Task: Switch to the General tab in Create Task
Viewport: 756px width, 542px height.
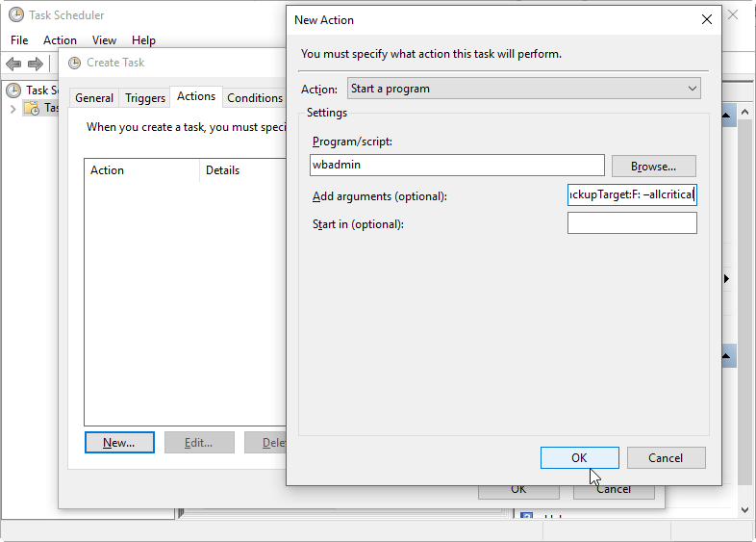Action: tap(94, 98)
